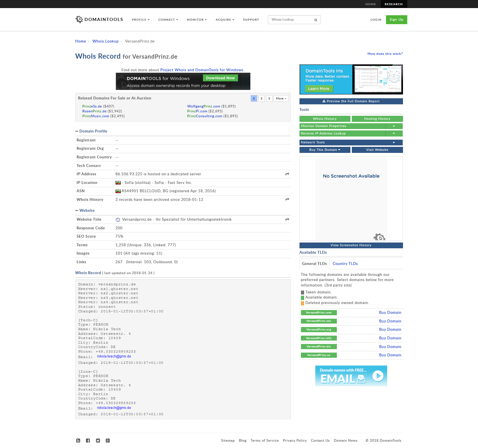
Task: Open the Google Plus icon in footer
Action: coord(108,441)
